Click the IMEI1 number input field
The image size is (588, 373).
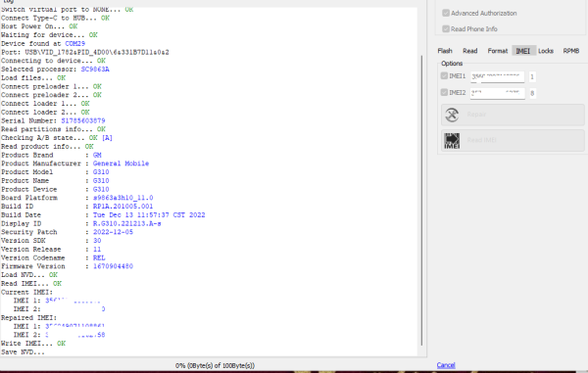point(497,76)
